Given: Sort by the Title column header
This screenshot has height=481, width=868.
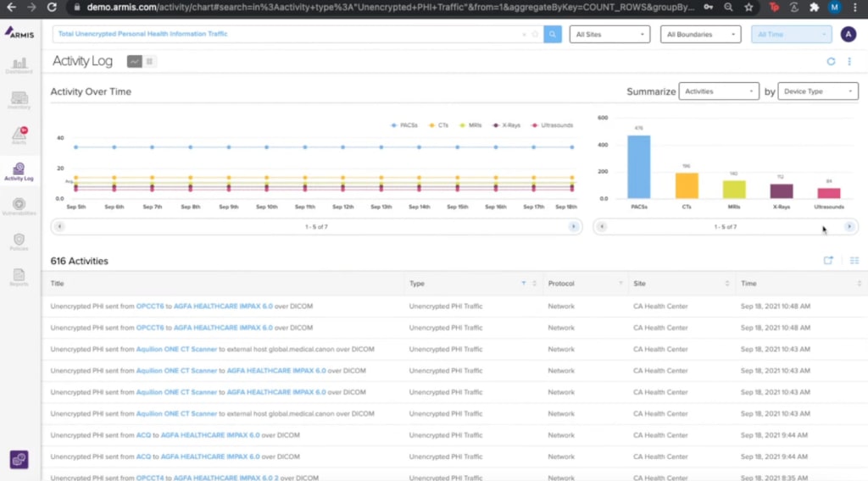Looking at the screenshot, I should coord(57,284).
